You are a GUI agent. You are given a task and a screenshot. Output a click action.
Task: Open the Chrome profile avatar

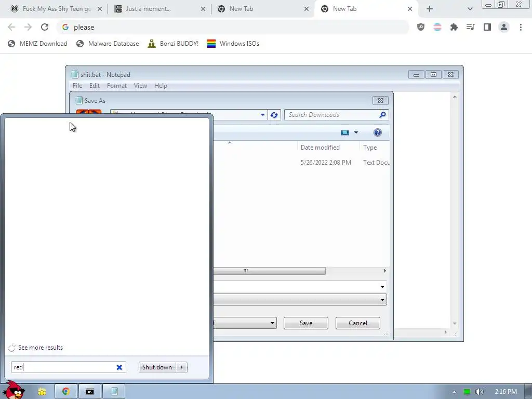pyautogui.click(x=504, y=27)
